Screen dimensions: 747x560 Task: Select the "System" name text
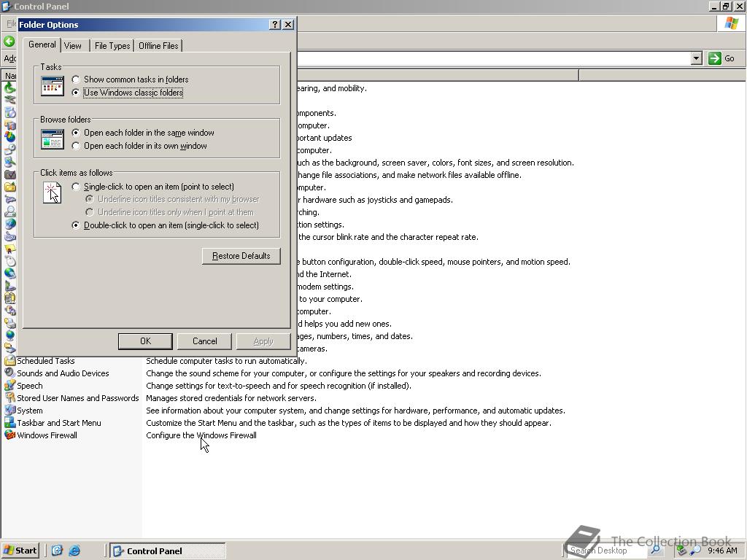click(29, 411)
